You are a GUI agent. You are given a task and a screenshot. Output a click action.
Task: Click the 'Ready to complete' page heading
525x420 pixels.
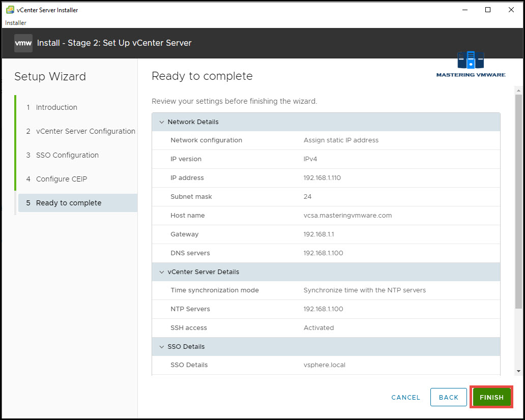pos(202,76)
